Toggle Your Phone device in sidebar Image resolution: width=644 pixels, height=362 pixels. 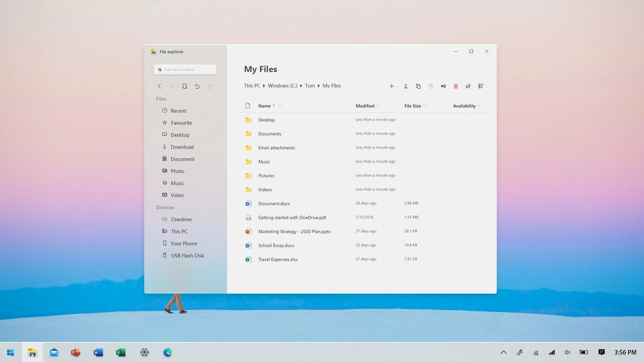tap(184, 243)
